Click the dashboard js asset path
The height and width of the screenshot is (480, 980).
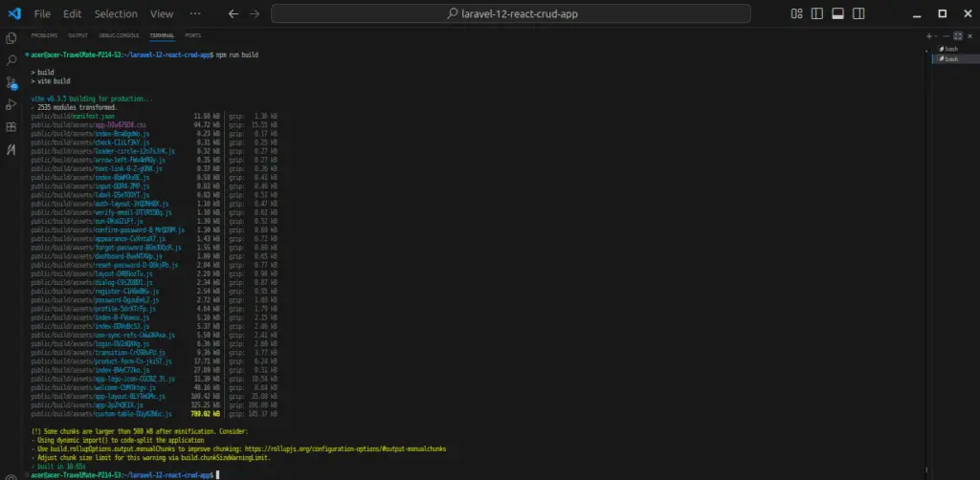(97, 256)
